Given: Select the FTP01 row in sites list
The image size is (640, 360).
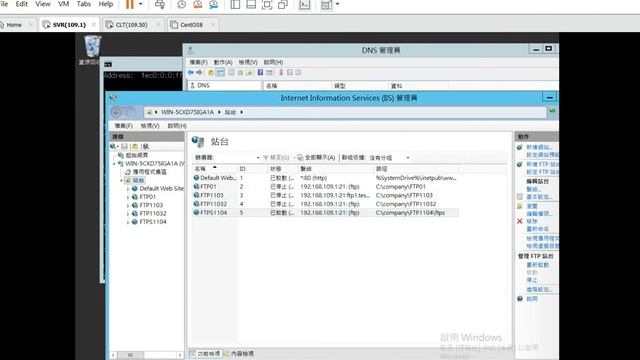Looking at the screenshot, I should coord(325,187).
